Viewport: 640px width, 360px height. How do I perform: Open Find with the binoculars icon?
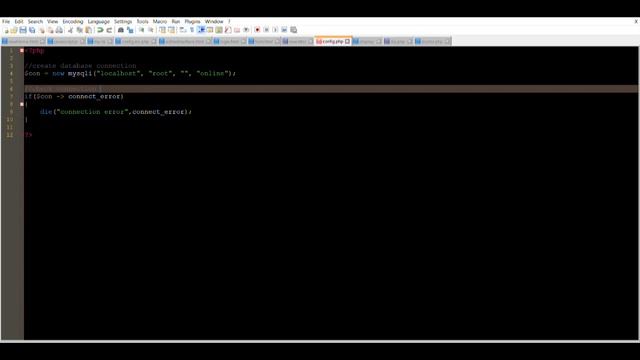pyautogui.click(x=121, y=30)
